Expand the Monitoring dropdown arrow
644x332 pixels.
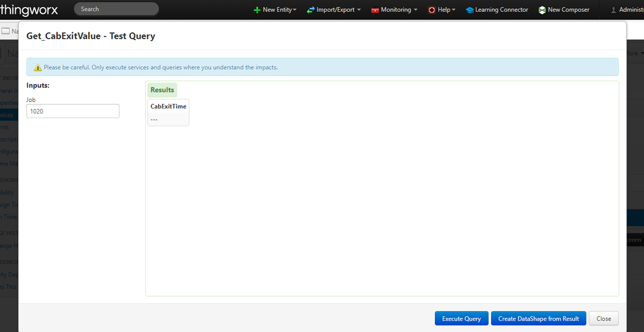[415, 10]
